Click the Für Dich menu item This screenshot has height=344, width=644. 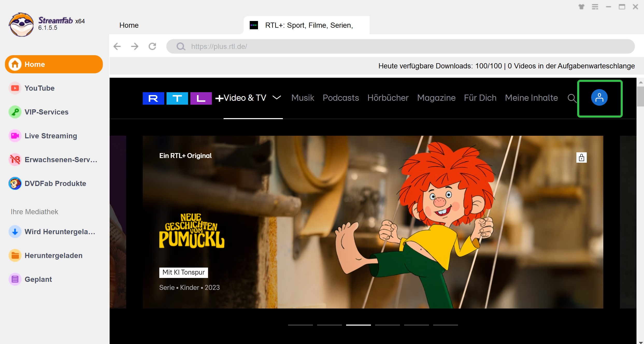(480, 98)
